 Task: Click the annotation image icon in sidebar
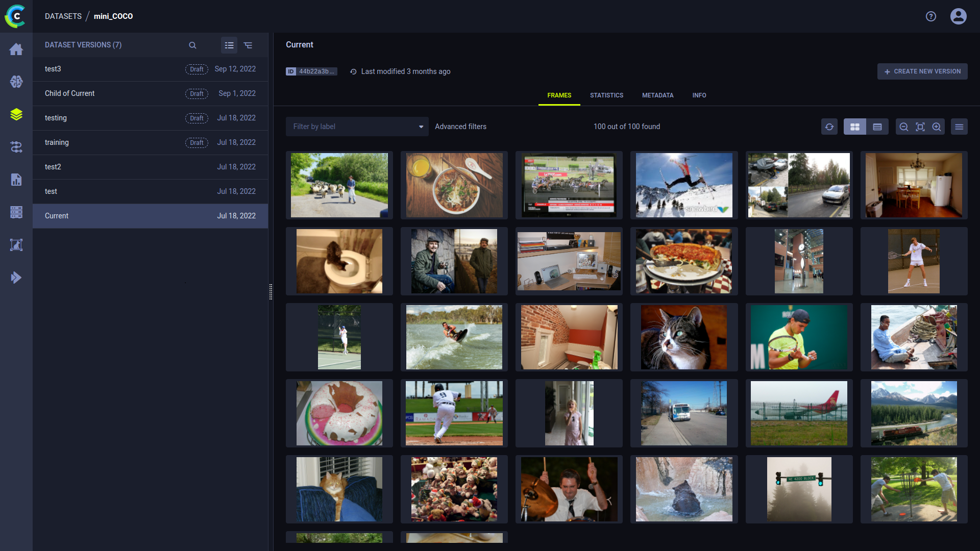coord(16,245)
